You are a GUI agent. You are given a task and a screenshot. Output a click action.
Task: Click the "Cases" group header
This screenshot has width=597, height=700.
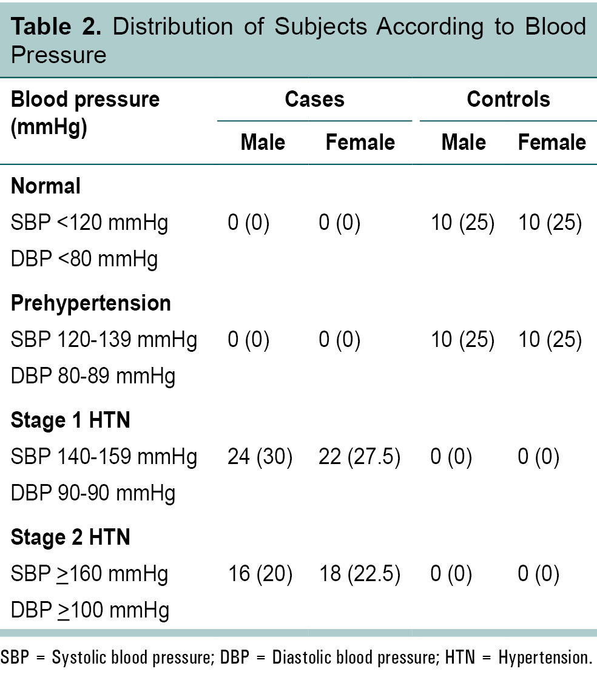click(314, 99)
